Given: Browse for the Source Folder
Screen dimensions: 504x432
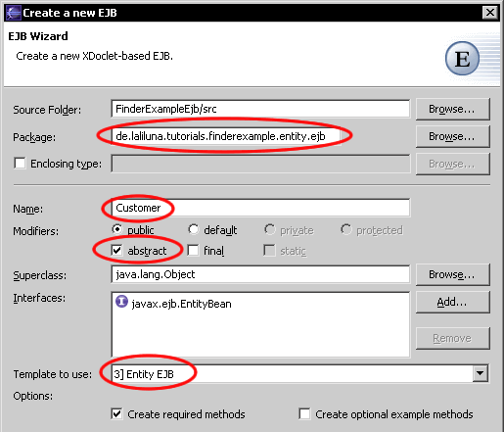Looking at the screenshot, I should point(453,109).
